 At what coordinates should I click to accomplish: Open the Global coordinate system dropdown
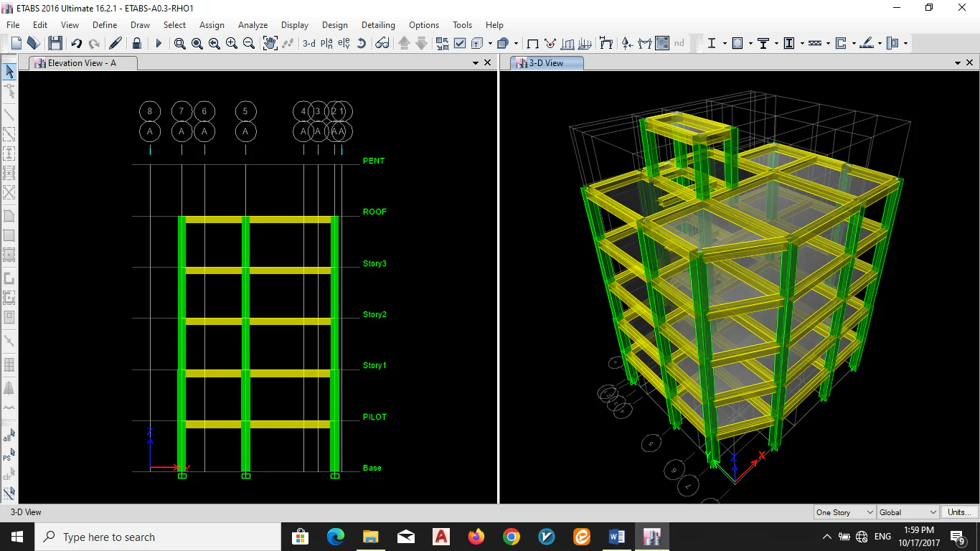pyautogui.click(x=908, y=512)
